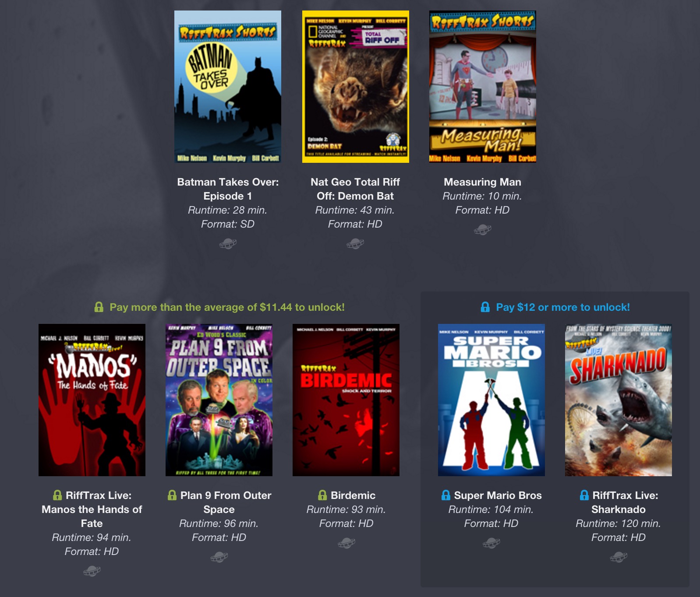
Task: Click the RiffTrax icon under Batman Takes Over
Action: (x=228, y=243)
